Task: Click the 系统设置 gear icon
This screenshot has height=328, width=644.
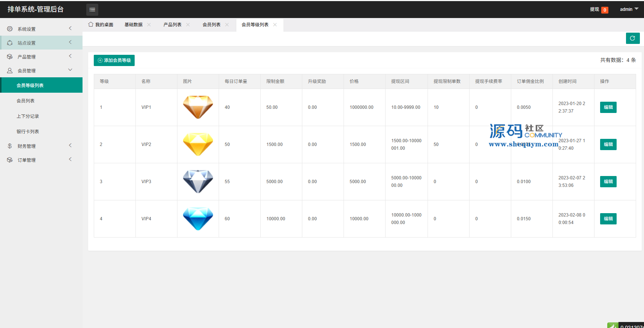Action: click(10, 29)
